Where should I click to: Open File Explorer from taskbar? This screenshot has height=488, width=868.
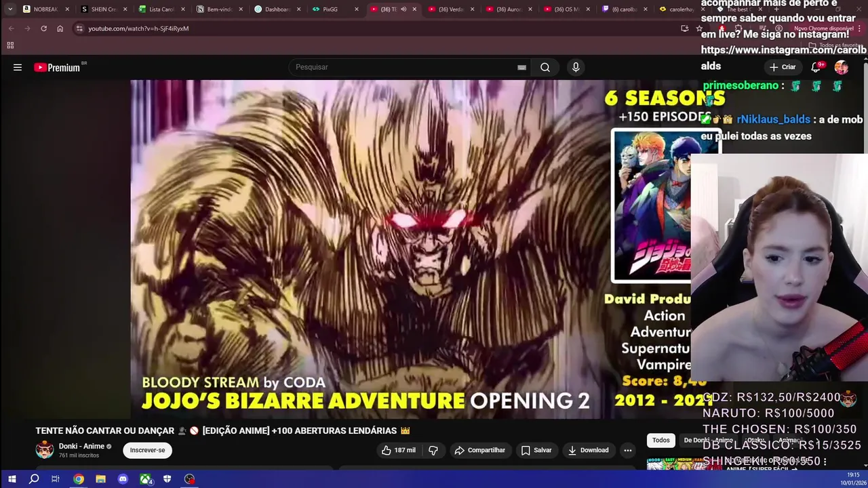pyautogui.click(x=100, y=479)
